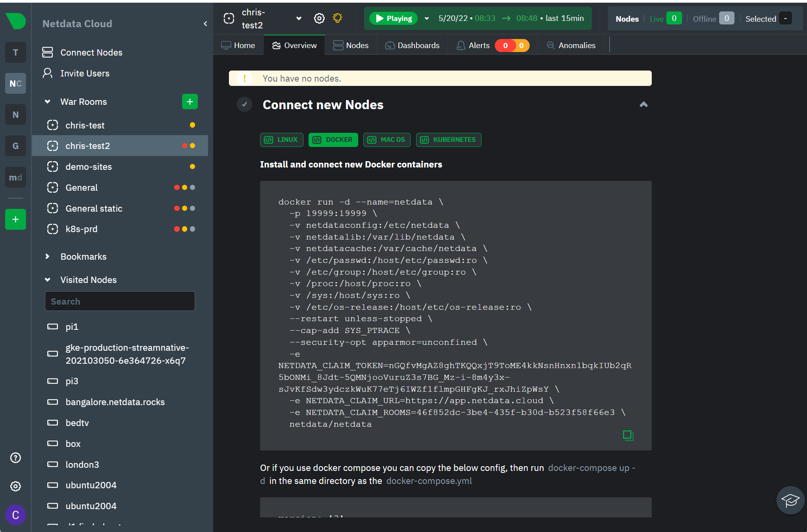Copy the docker run command

coord(628,435)
